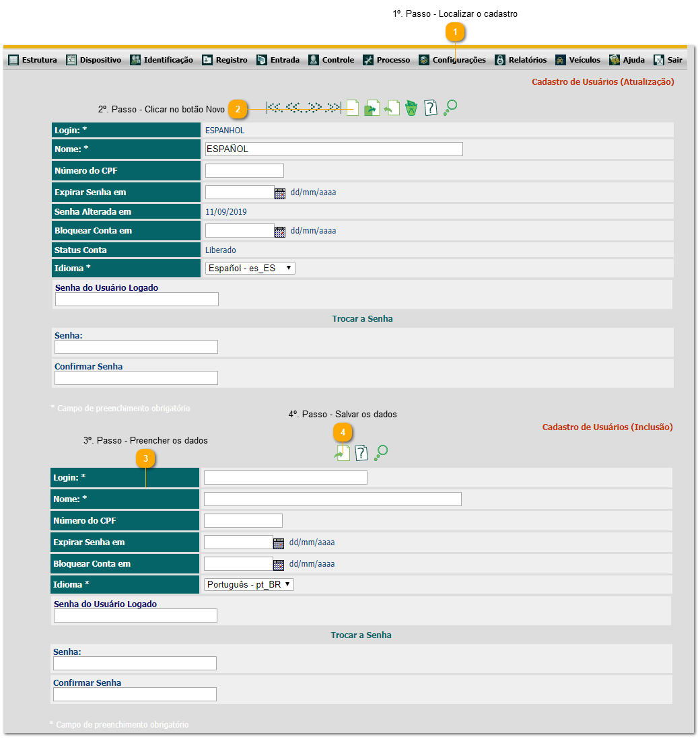Open the Ajuda menu
The image size is (700, 739).
627,60
